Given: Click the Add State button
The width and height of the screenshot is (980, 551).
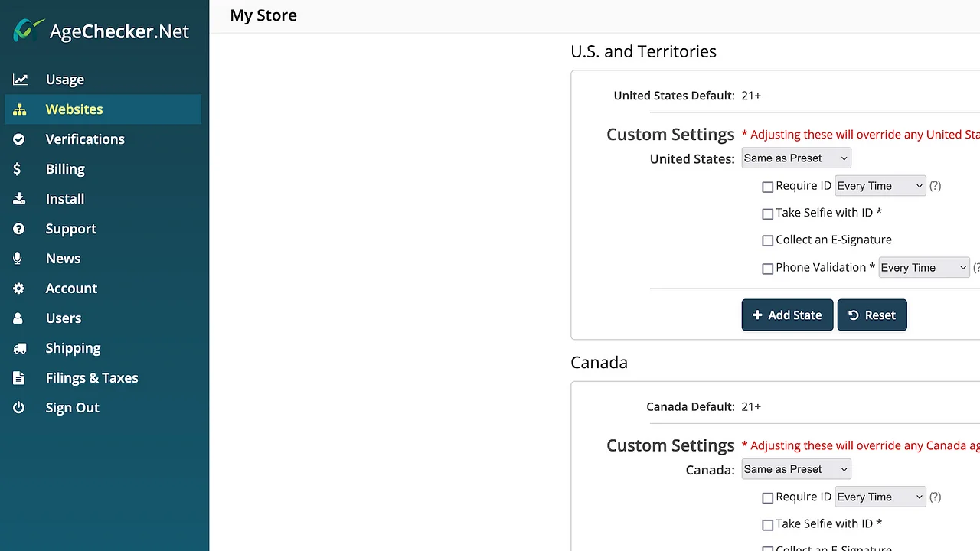Looking at the screenshot, I should (x=787, y=315).
